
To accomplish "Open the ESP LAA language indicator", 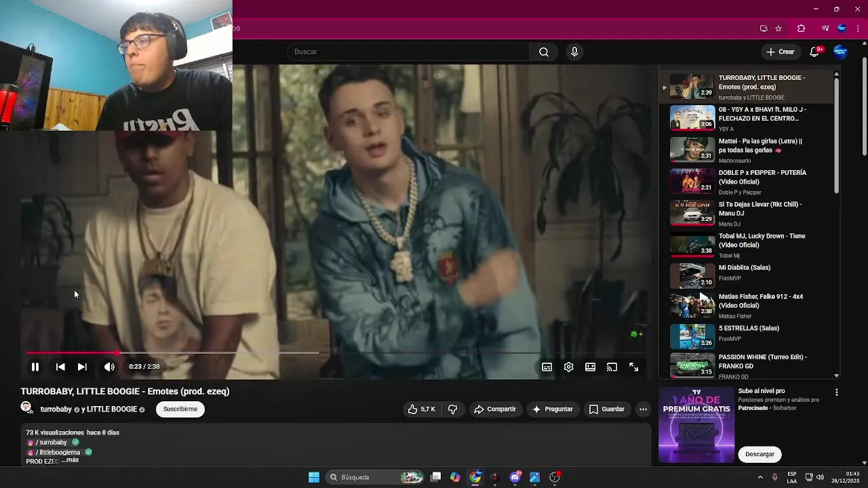I will click(x=792, y=477).
